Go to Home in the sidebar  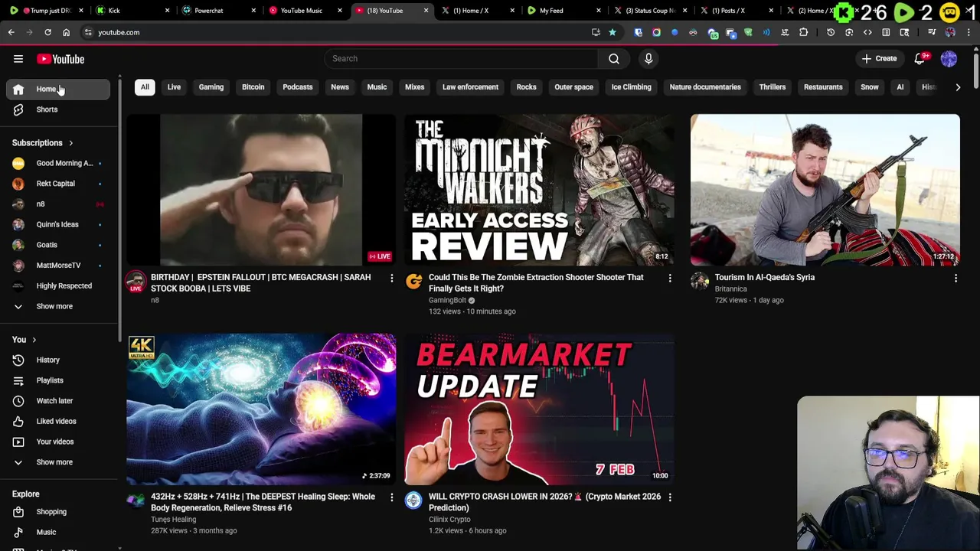(x=58, y=90)
